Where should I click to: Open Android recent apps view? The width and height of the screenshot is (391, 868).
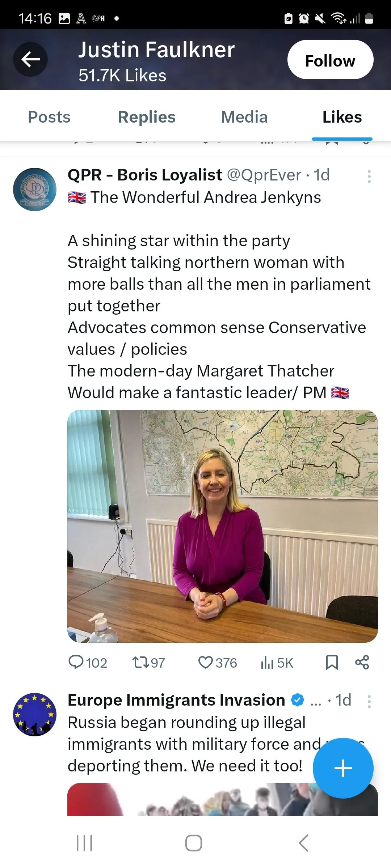click(84, 843)
